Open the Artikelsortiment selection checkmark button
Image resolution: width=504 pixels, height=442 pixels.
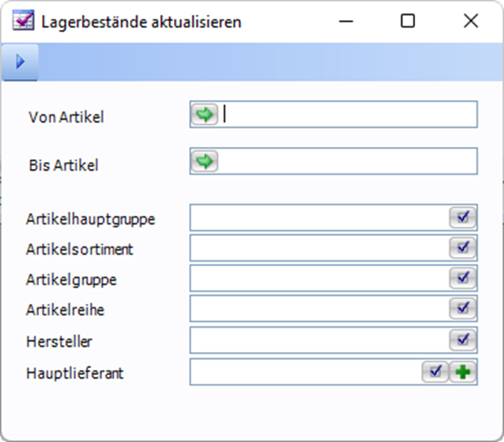[x=463, y=247]
